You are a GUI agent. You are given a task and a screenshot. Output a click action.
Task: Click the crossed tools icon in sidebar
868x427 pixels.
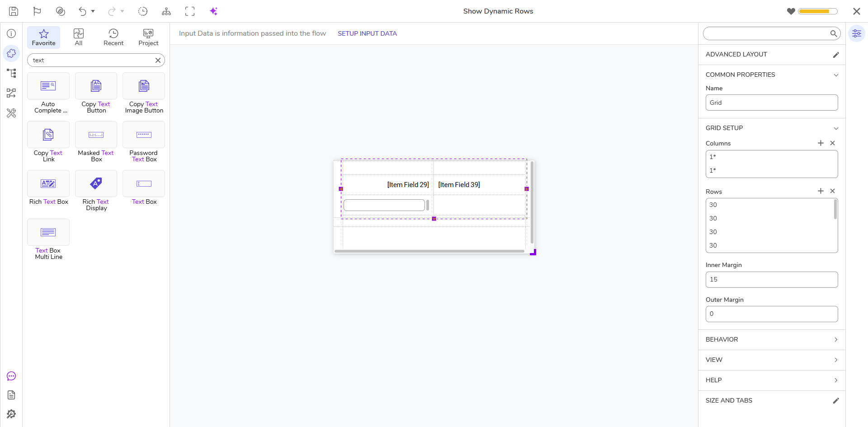(11, 113)
